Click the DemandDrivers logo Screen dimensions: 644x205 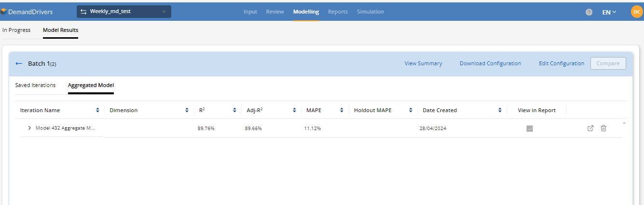coord(27,12)
